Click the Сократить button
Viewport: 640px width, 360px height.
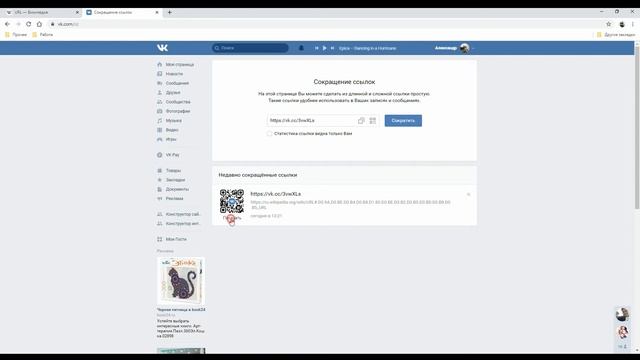(x=403, y=120)
